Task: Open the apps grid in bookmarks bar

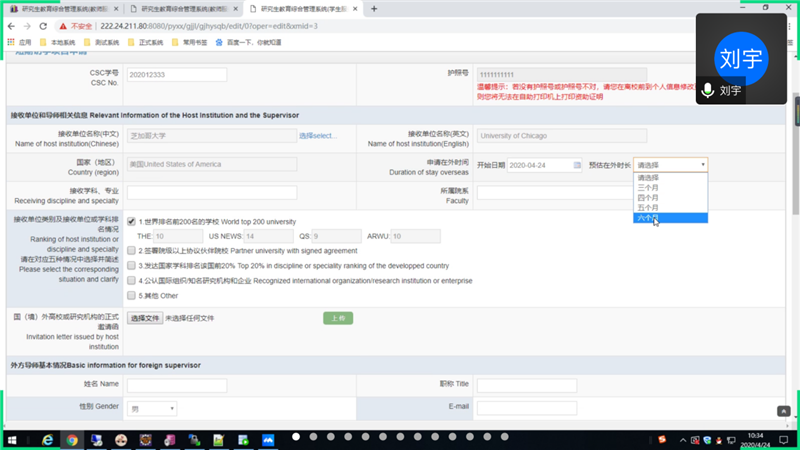Action: [x=11, y=42]
